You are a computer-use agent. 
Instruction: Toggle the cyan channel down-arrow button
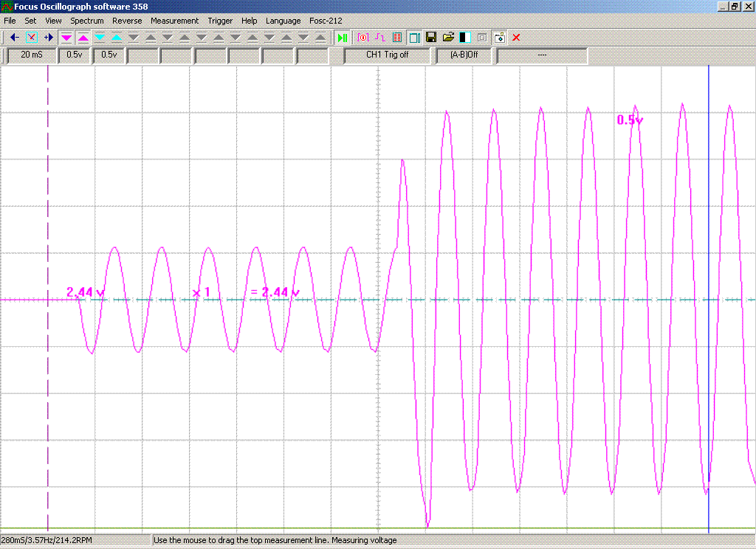[x=100, y=37]
